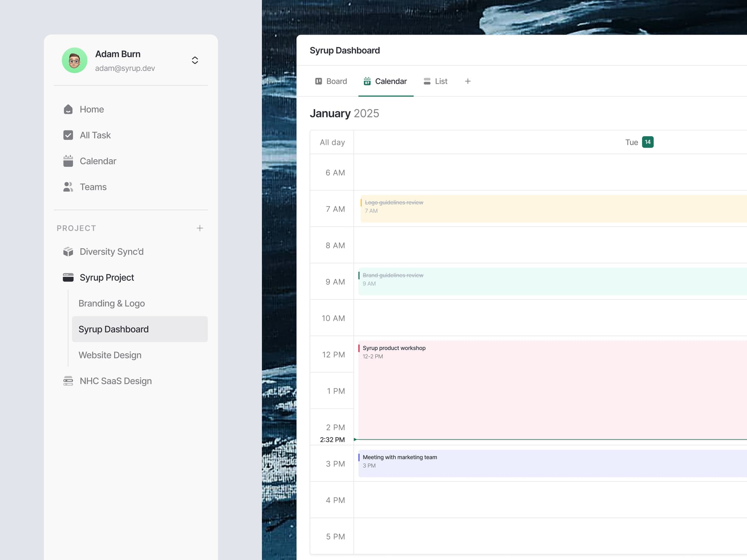747x560 pixels.
Task: Click the Home icon in sidebar
Action: tap(68, 109)
